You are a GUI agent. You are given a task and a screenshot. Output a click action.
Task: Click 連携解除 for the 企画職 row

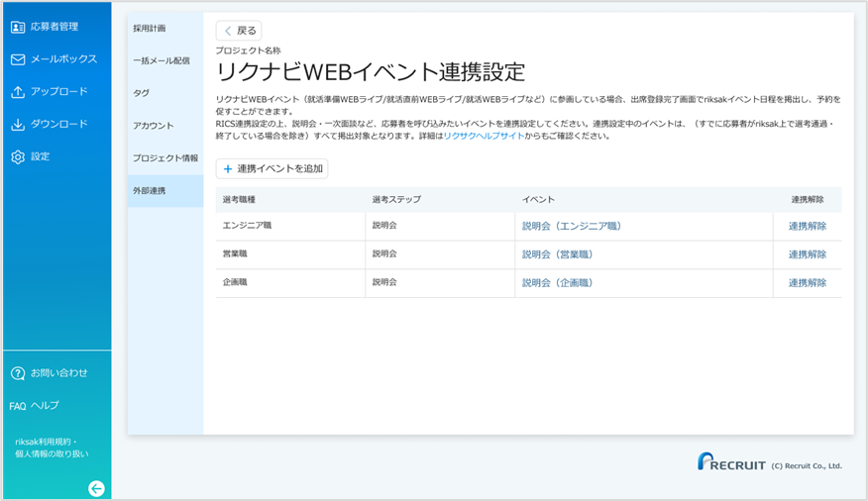pos(808,283)
